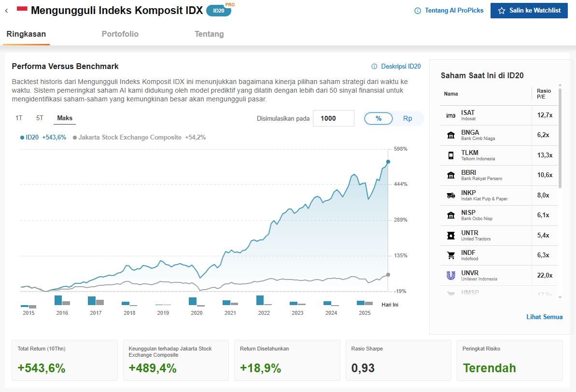Click the star icon inside the watchlist button

tap(502, 10)
